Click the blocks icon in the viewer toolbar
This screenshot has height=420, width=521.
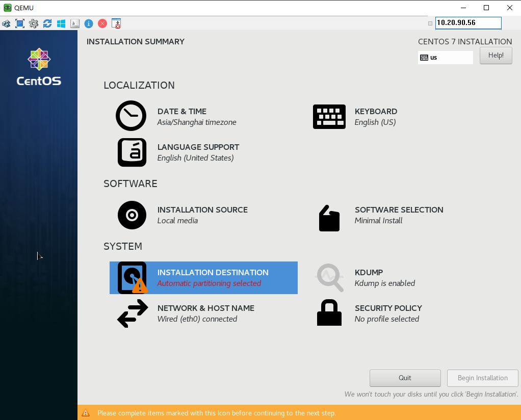pos(6,23)
